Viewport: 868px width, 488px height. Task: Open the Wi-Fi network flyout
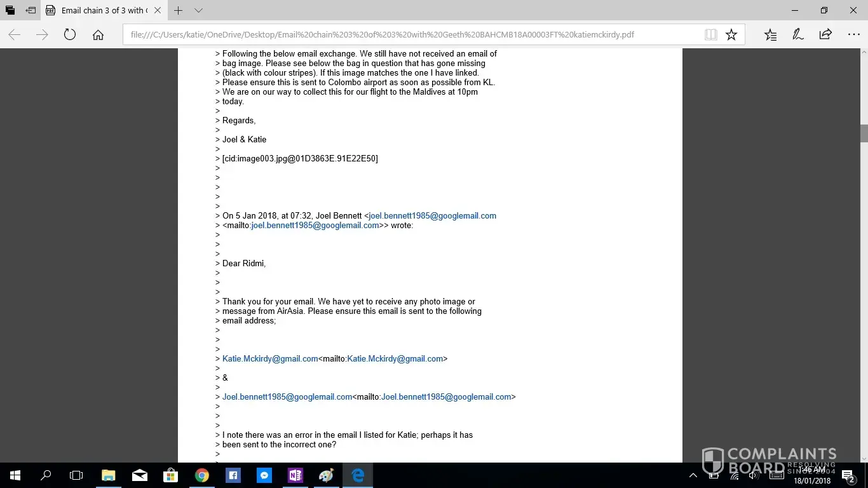(733, 475)
